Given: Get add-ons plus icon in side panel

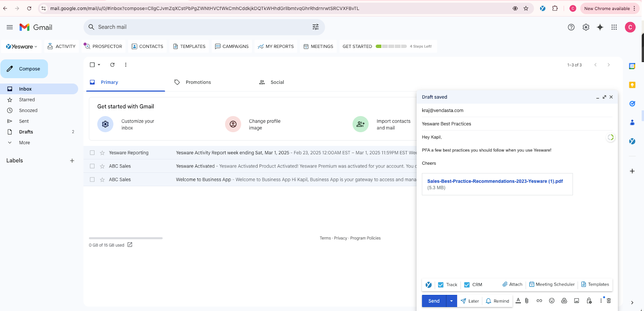Looking at the screenshot, I should [632, 171].
